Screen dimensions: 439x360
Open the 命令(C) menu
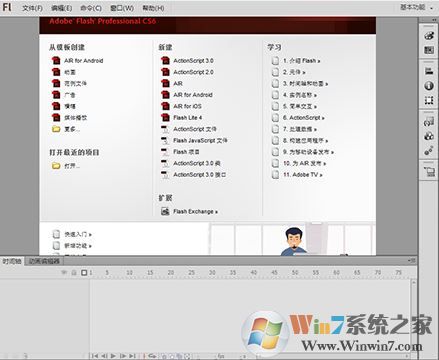coord(91,8)
